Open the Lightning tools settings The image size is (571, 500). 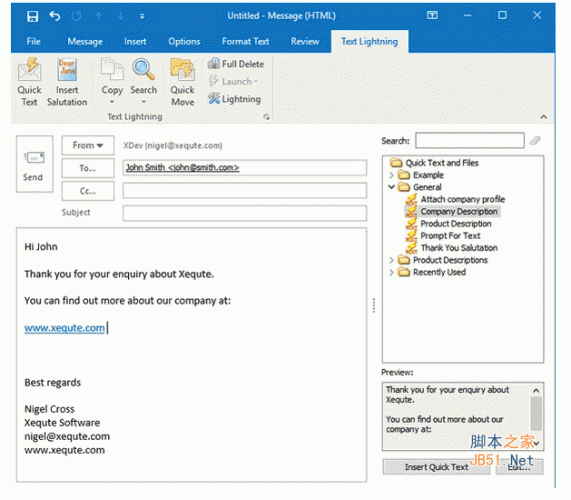pos(234,99)
